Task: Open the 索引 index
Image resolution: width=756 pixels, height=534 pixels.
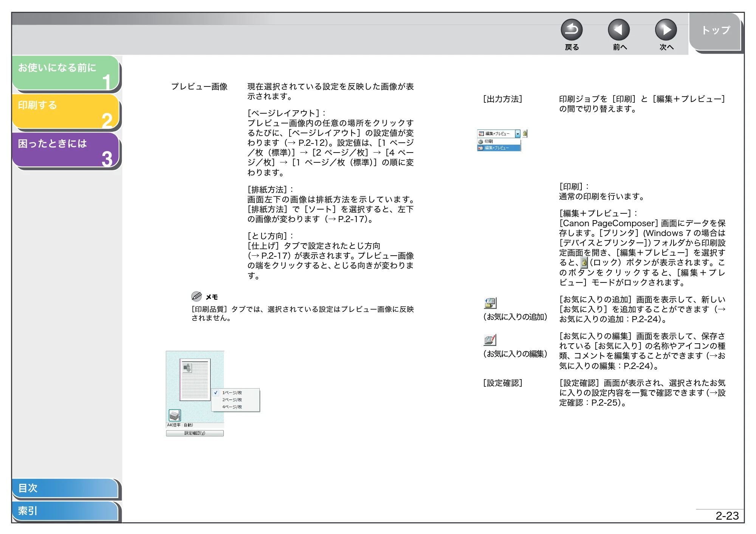Action: 65,511
